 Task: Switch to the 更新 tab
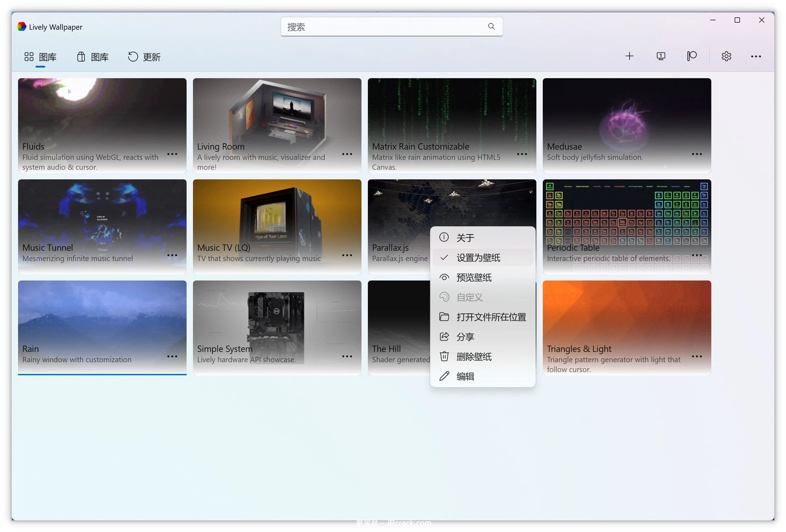click(x=144, y=57)
